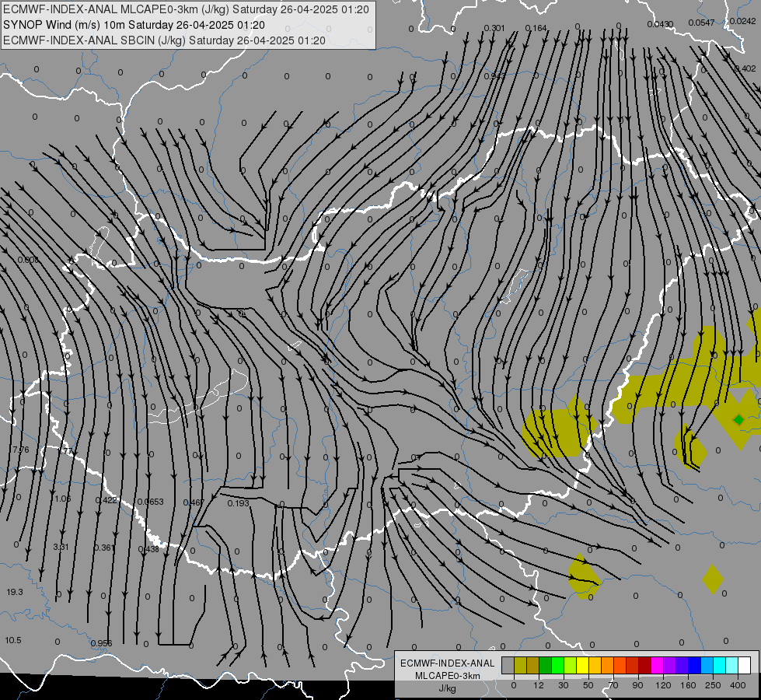The height and width of the screenshot is (700, 761).
Task: Click the legend tick label 120
Action: (663, 685)
